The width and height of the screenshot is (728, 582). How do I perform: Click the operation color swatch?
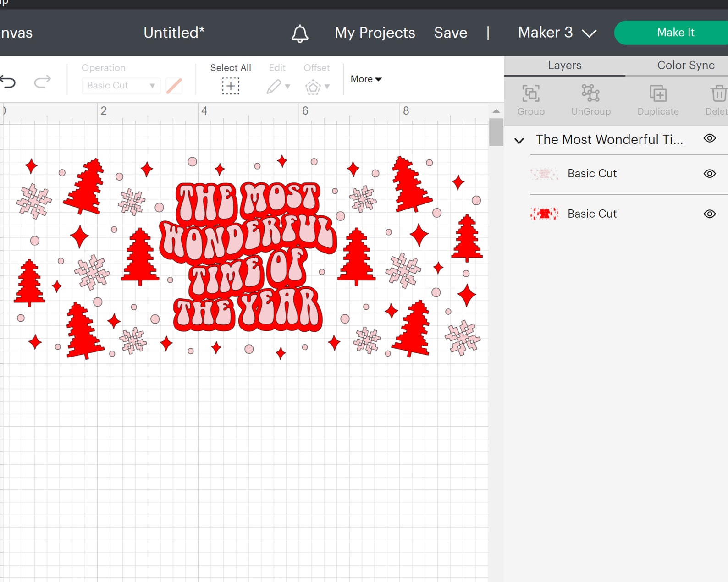point(174,86)
